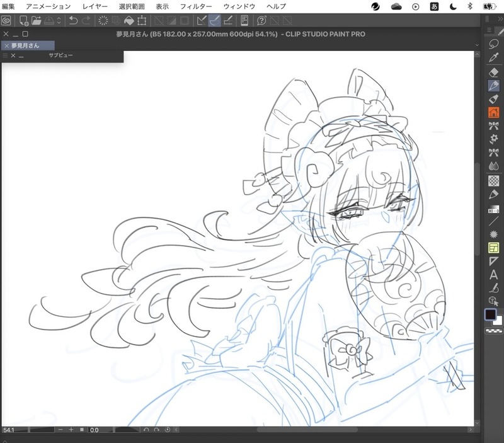
Task: Redo the undone action
Action: point(86,21)
